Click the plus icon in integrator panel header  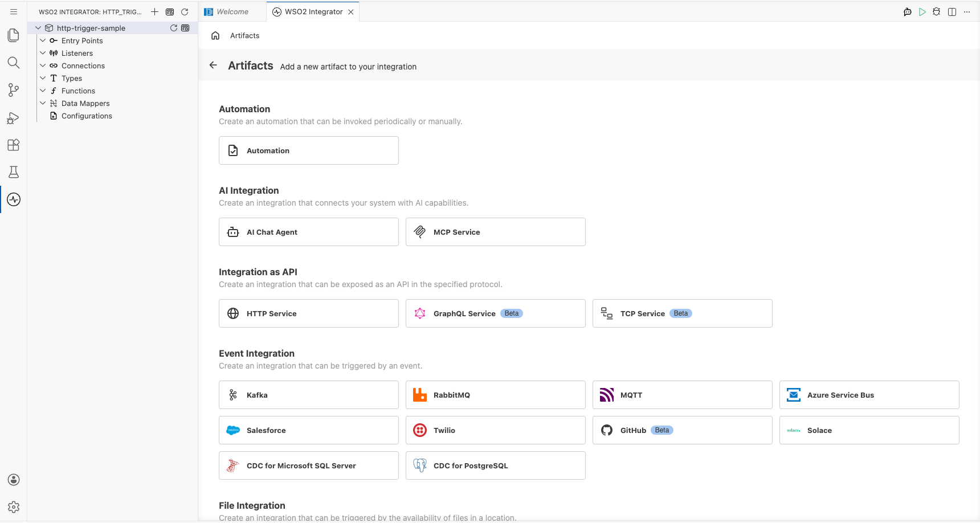[154, 11]
